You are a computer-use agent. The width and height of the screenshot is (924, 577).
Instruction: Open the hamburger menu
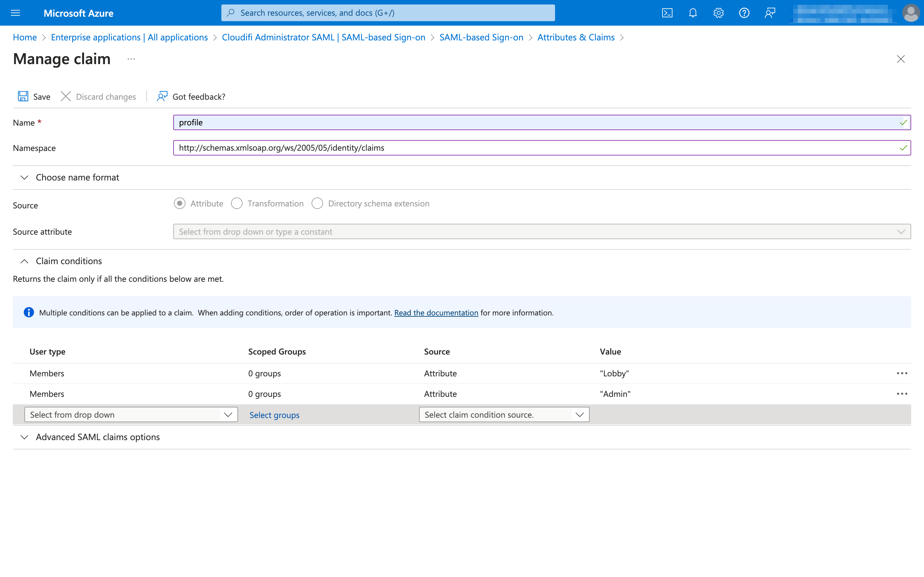pyautogui.click(x=15, y=13)
